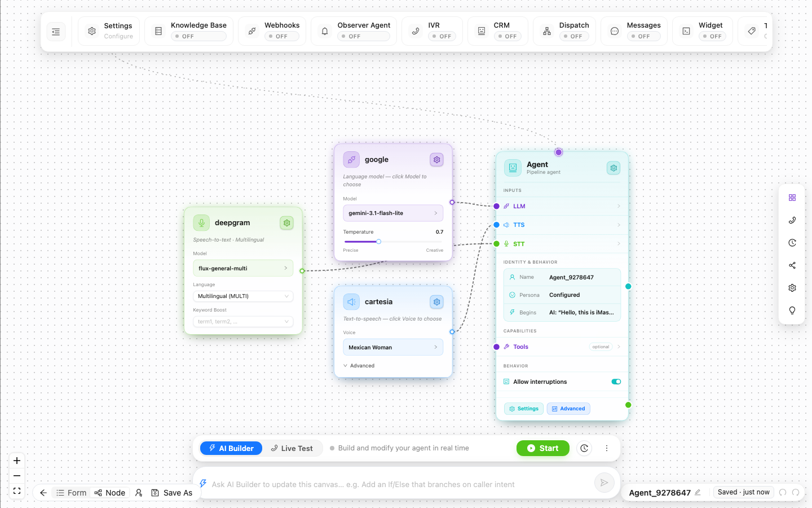Click the Widget terminal icon

[x=686, y=32]
